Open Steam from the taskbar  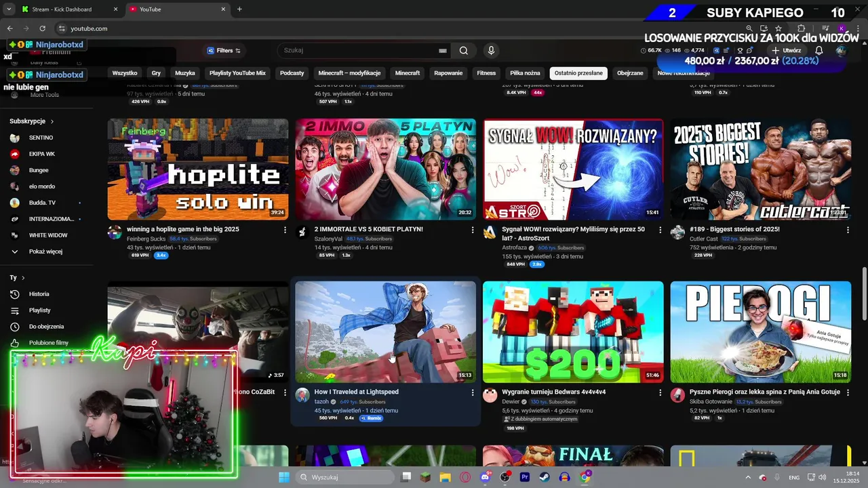(545, 477)
